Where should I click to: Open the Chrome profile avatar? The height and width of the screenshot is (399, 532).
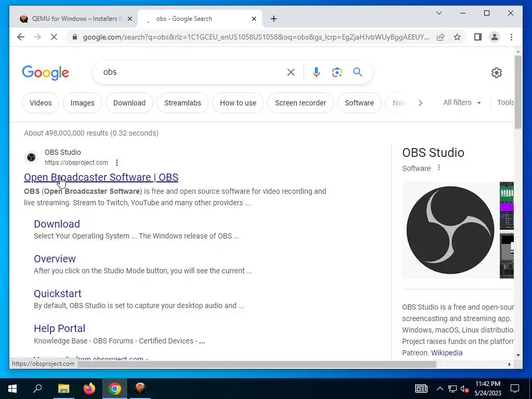click(x=495, y=37)
